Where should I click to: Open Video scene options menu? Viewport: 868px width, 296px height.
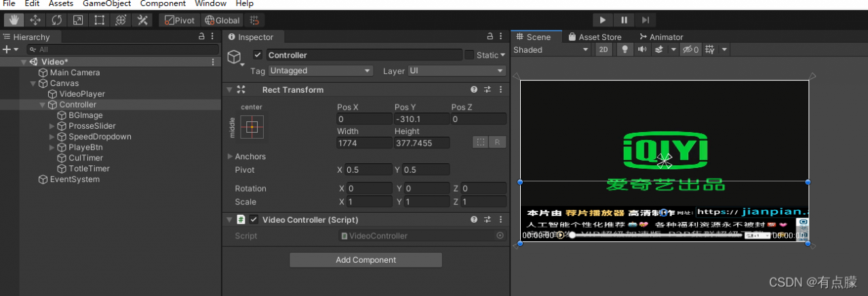point(214,62)
